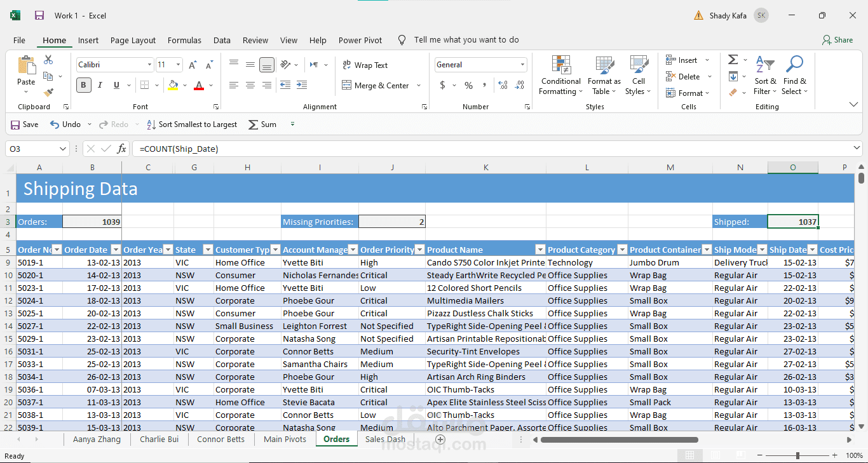Switch to Normal view in the status bar

coord(689,455)
